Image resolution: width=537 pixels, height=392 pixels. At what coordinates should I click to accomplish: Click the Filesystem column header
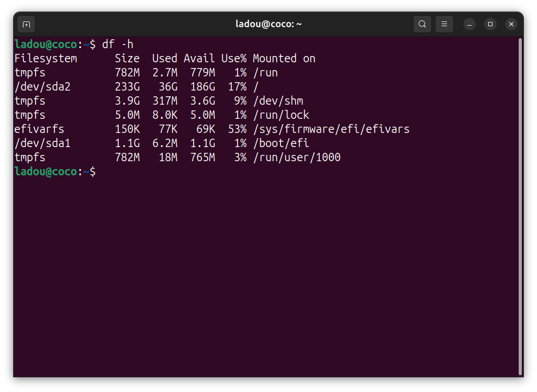[x=46, y=58]
